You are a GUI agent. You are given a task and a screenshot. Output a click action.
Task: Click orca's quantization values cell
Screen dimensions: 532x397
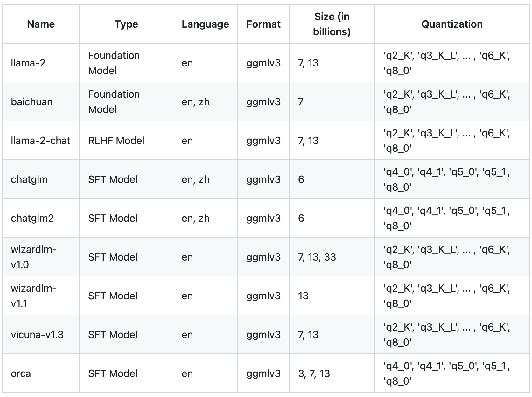pyautogui.click(x=446, y=373)
